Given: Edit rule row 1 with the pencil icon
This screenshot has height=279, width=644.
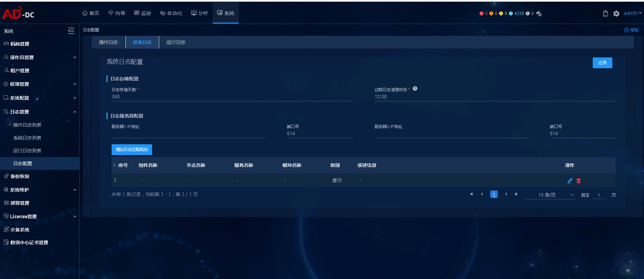Looking at the screenshot, I should pyautogui.click(x=570, y=181).
